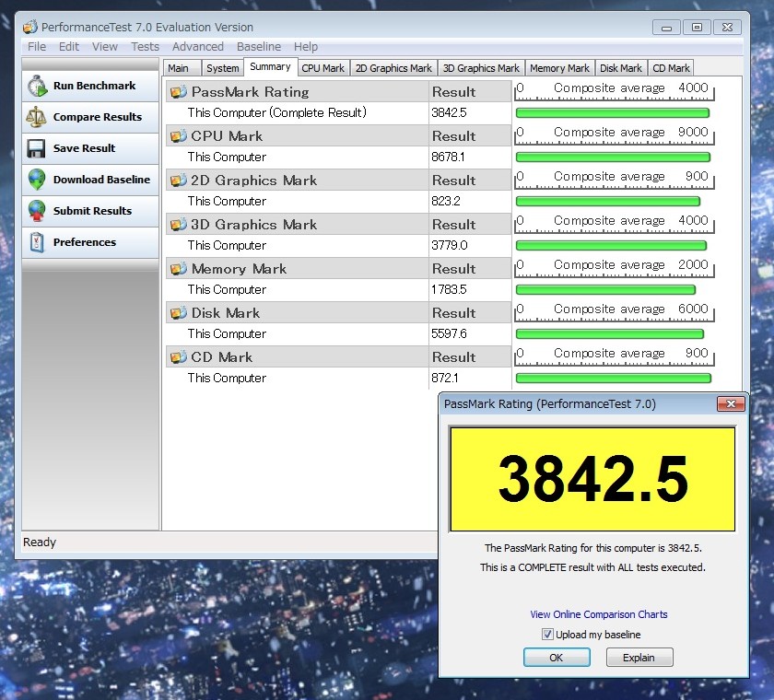774x700 pixels.
Task: Click the CD Mark row icon
Action: [x=178, y=356]
